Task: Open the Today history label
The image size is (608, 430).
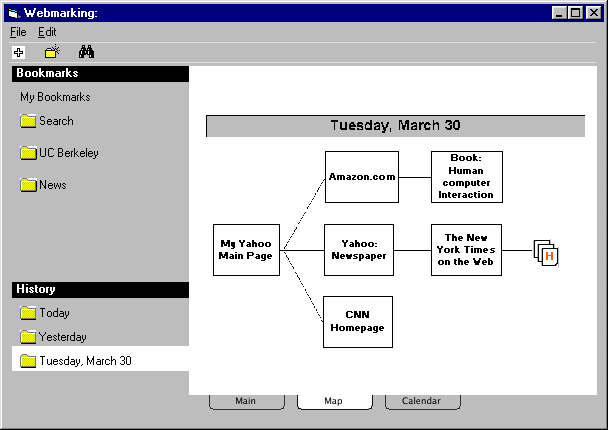Action: [x=54, y=313]
